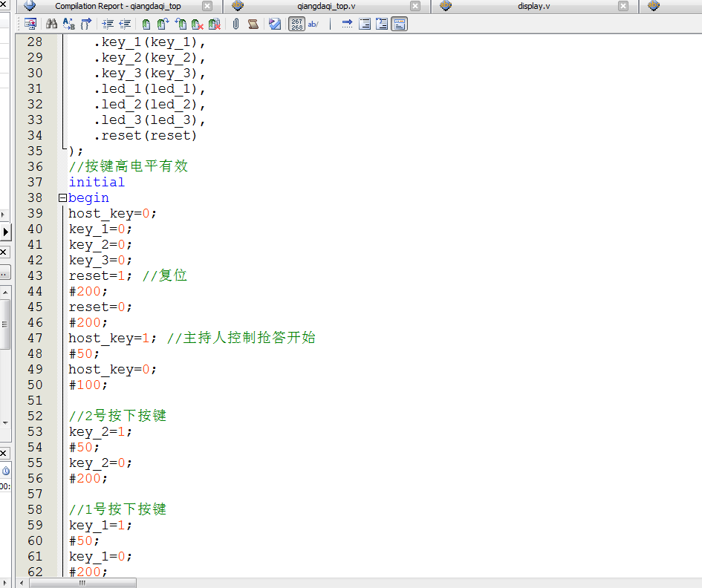Collapse the 'begin' block at line 38
Viewport: 702px width, 588px height.
pyautogui.click(x=62, y=198)
